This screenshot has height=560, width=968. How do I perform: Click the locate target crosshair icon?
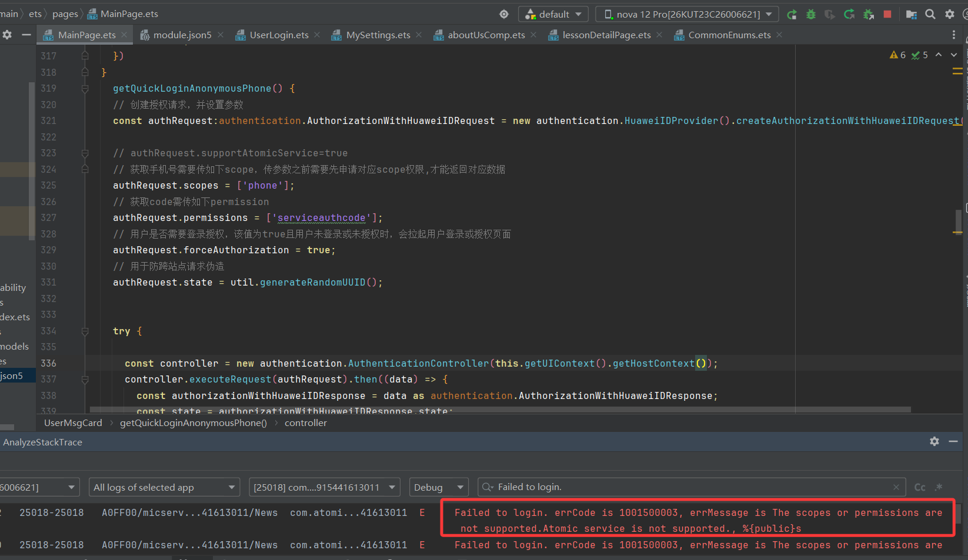(x=504, y=14)
